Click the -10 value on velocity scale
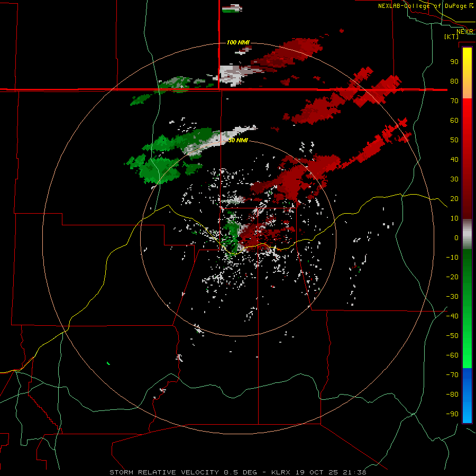 (452, 258)
